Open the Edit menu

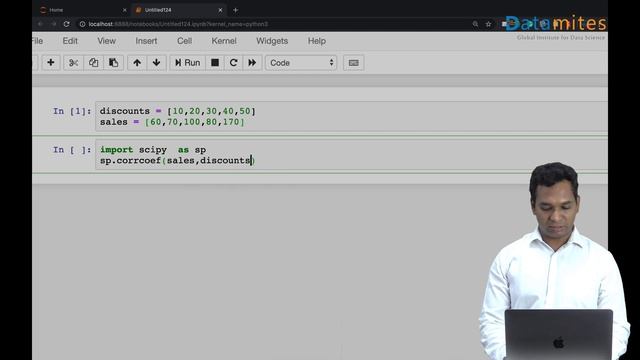click(70, 41)
